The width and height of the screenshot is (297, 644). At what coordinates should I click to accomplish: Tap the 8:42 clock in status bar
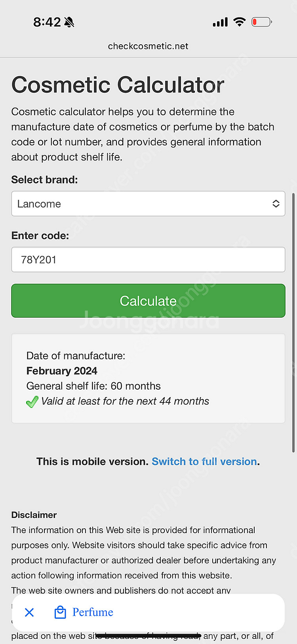click(x=47, y=22)
